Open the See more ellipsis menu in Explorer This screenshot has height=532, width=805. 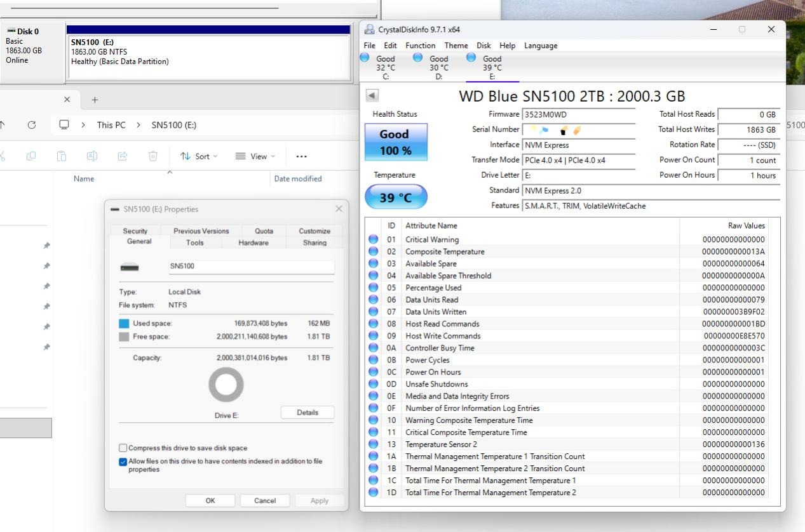(x=301, y=156)
